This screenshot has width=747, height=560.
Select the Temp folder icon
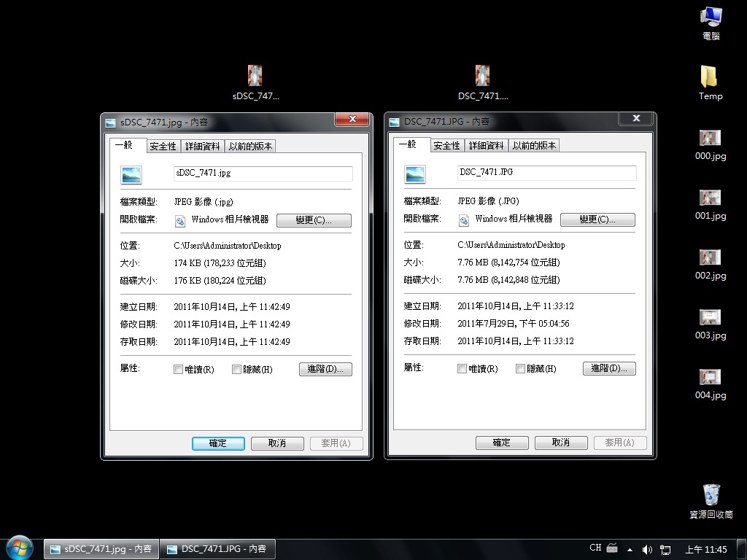[710, 78]
